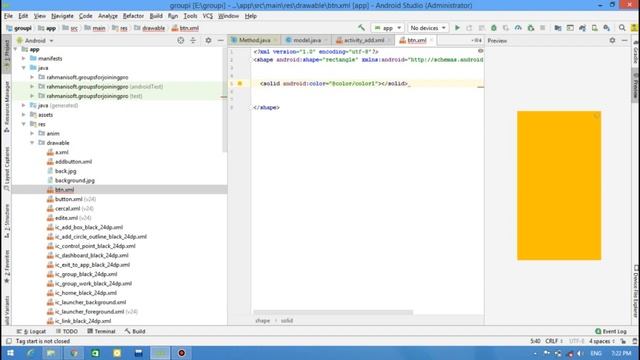The image size is (640, 360).
Task: Open the AVD Manager device icon
Action: coord(595,28)
